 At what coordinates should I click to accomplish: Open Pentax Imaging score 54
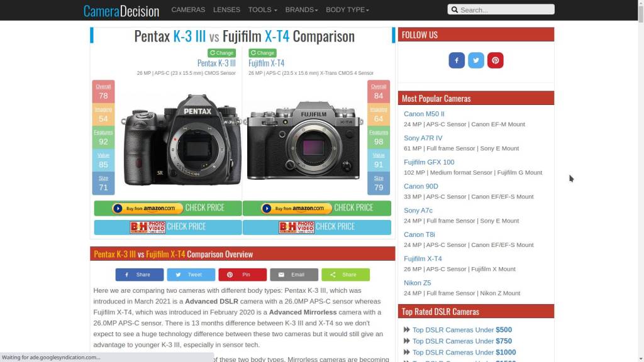click(103, 114)
